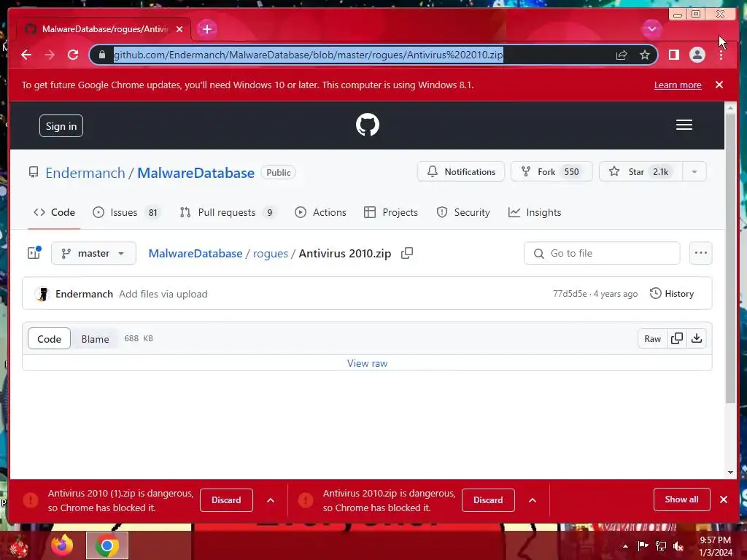Open Chrome profile avatar

[697, 55]
